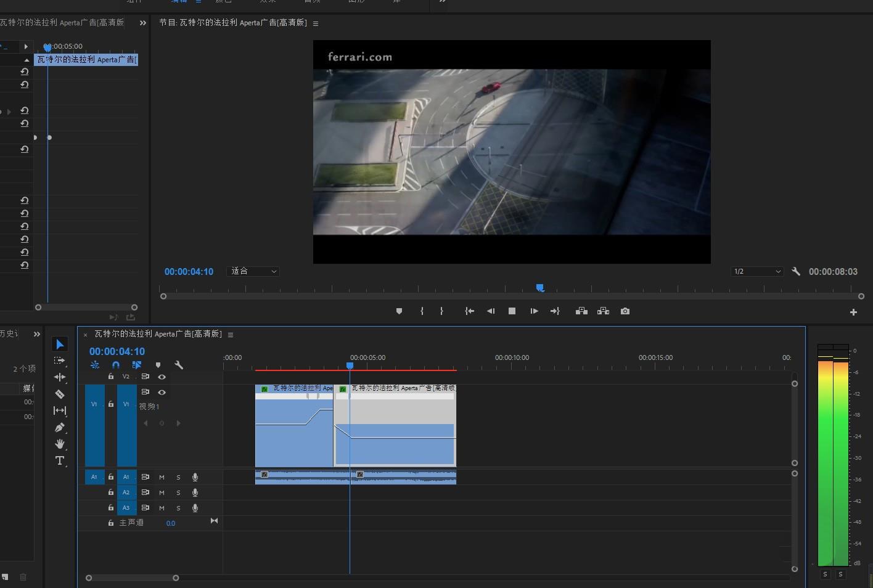Toggle V1 track output eye icon

coord(162,392)
